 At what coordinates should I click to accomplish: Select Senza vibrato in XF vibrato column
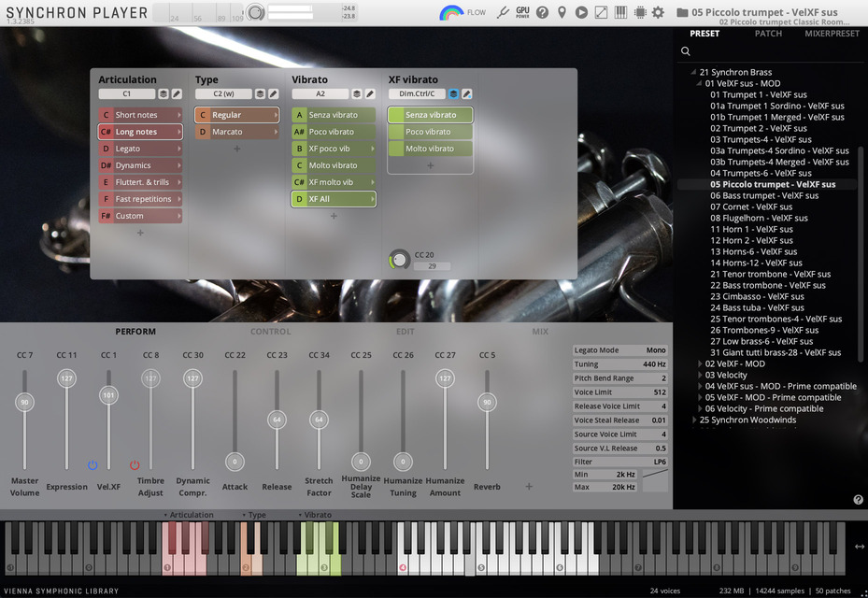(431, 115)
